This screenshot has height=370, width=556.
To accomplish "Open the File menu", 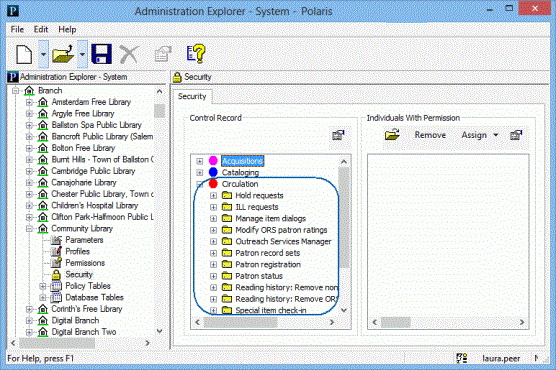I will pos(17,29).
